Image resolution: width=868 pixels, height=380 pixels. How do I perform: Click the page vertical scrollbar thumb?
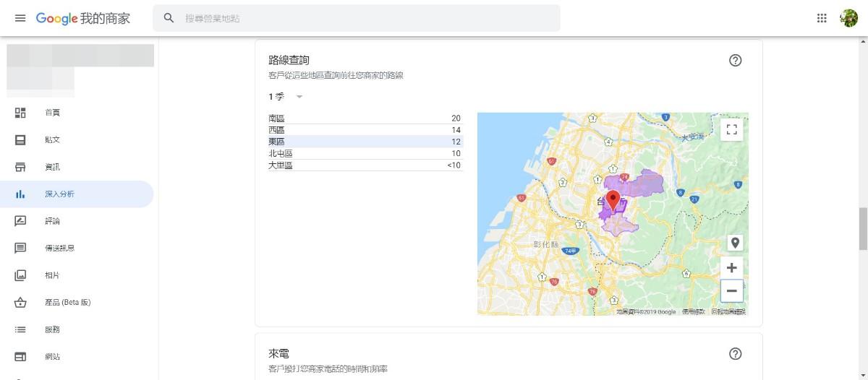coord(862,228)
